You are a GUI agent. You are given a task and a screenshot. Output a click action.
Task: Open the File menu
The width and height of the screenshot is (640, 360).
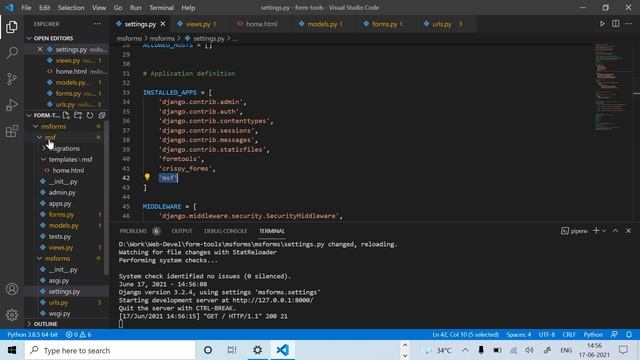26,8
